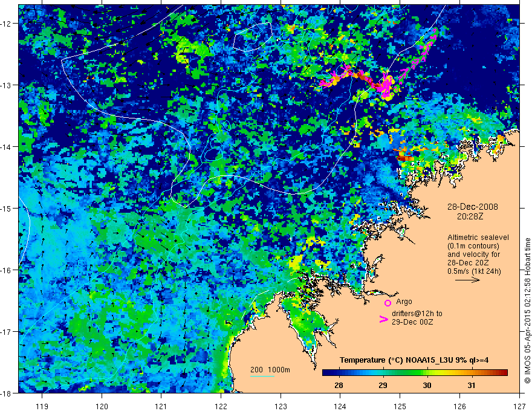Image resolution: width=532 pixels, height=411 pixels.
Task: Click the '0.5m/s (1kt 24h)' text
Action: coord(474,271)
